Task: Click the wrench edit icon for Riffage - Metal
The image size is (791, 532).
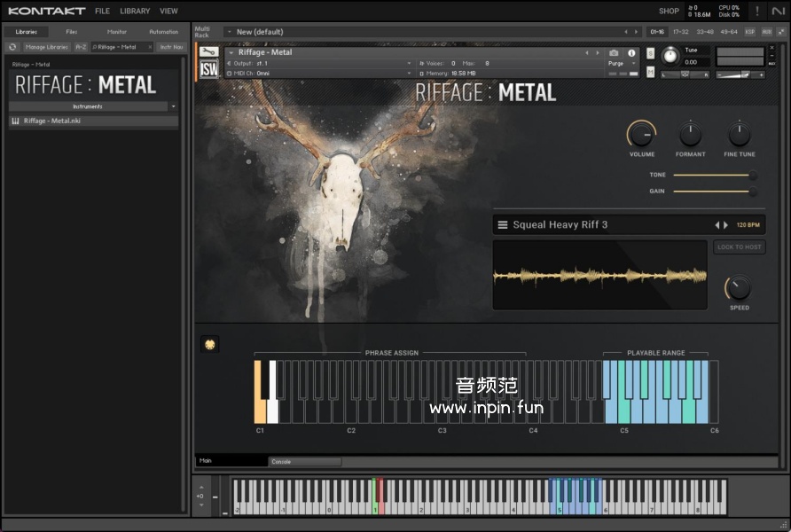Action: (x=209, y=52)
